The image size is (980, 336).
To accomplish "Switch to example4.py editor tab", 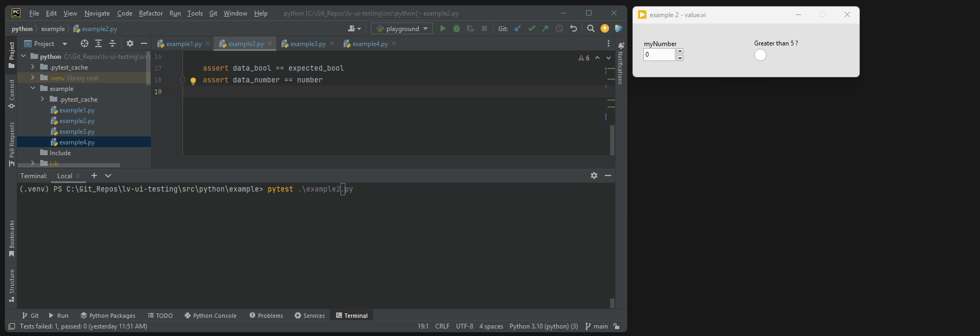I will pyautogui.click(x=366, y=44).
